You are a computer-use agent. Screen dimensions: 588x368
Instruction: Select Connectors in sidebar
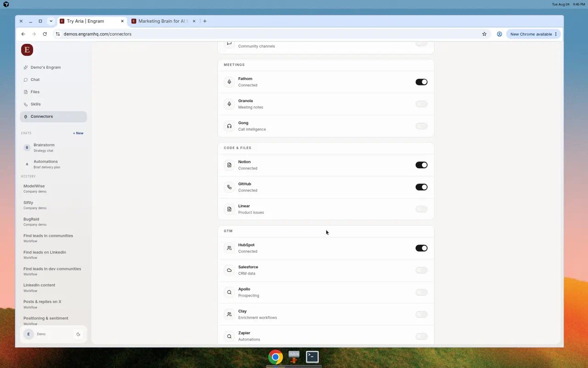click(x=53, y=117)
